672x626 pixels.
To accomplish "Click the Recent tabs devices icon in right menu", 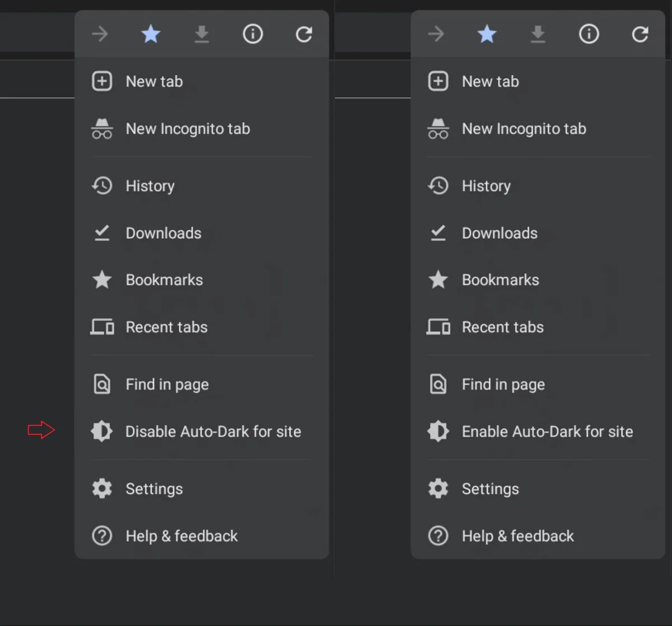I will (x=438, y=327).
